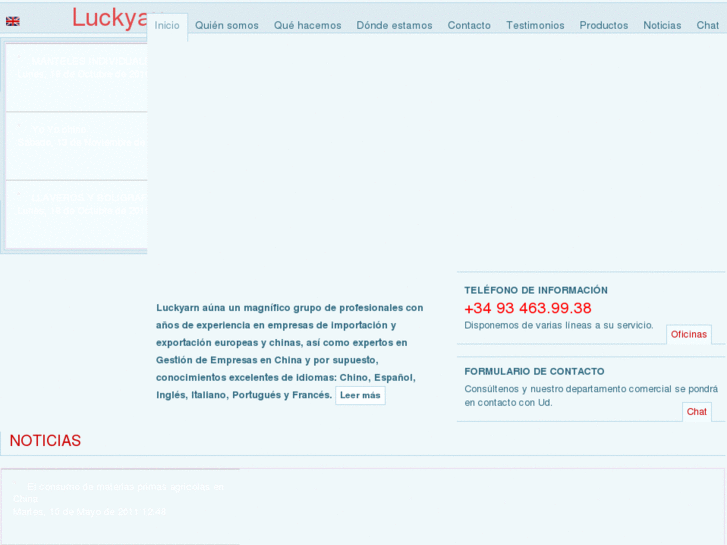
Task: Click the Oficinas button
Action: click(689, 334)
